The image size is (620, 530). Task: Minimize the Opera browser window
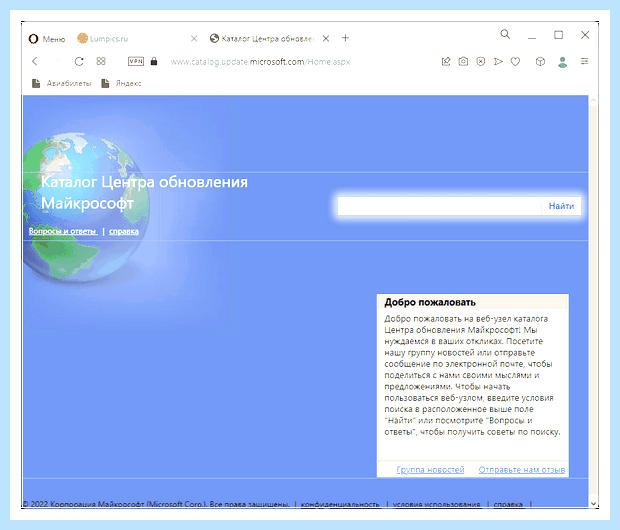532,36
